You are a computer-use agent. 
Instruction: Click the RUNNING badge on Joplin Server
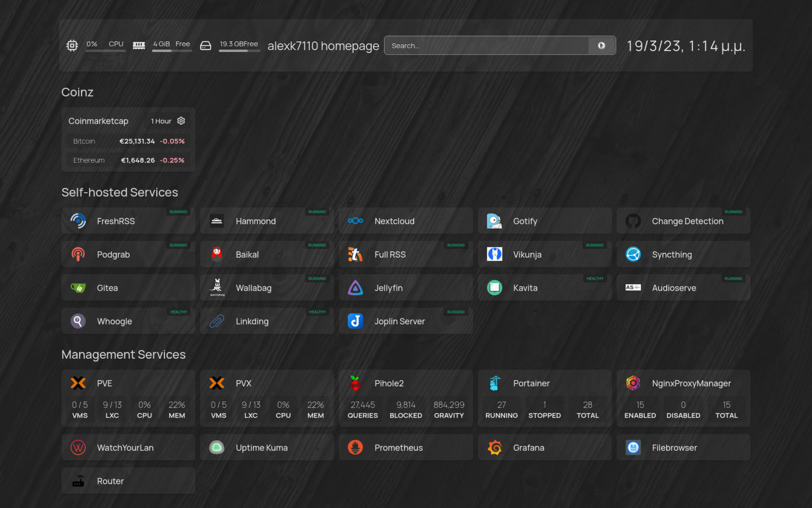pos(456,312)
